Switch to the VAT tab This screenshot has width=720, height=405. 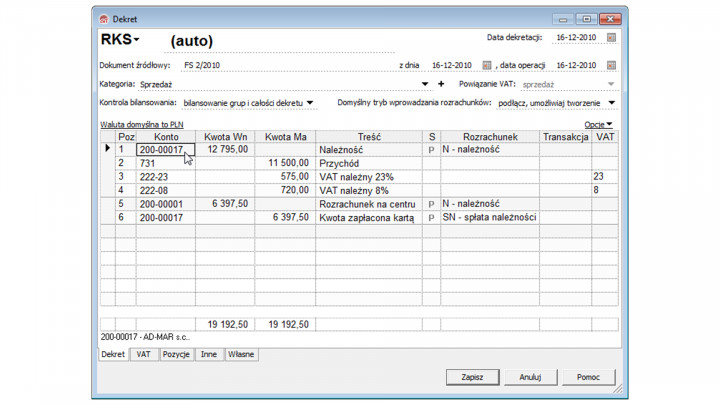coord(143,354)
